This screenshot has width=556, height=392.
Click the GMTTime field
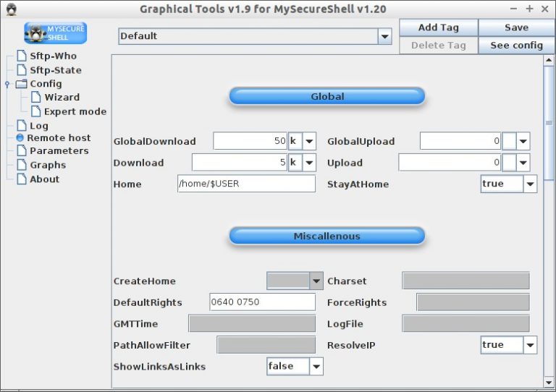pos(252,324)
